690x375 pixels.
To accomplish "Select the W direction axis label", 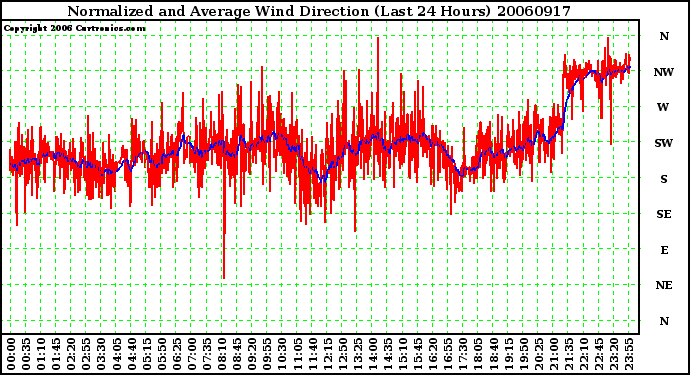I will click(663, 107).
